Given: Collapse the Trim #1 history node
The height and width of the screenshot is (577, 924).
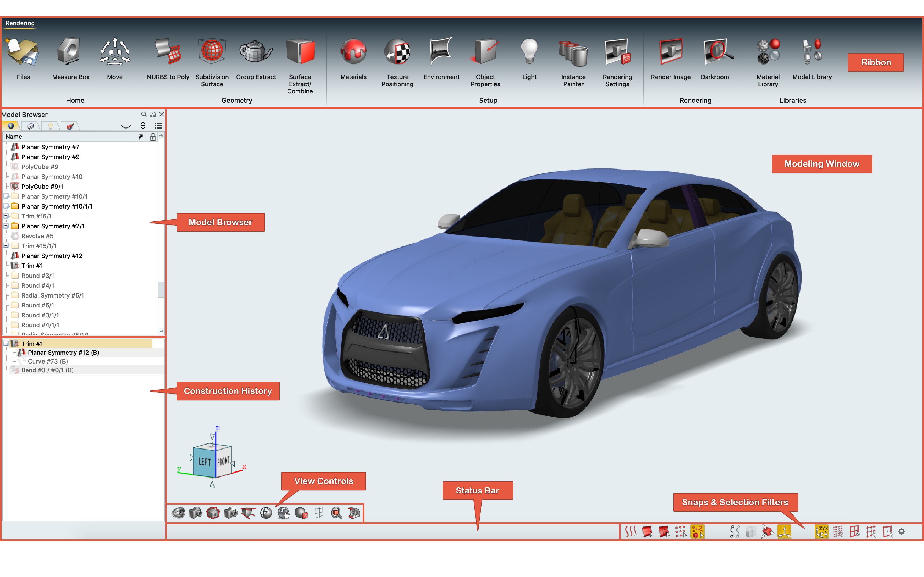Looking at the screenshot, I should tap(6, 343).
